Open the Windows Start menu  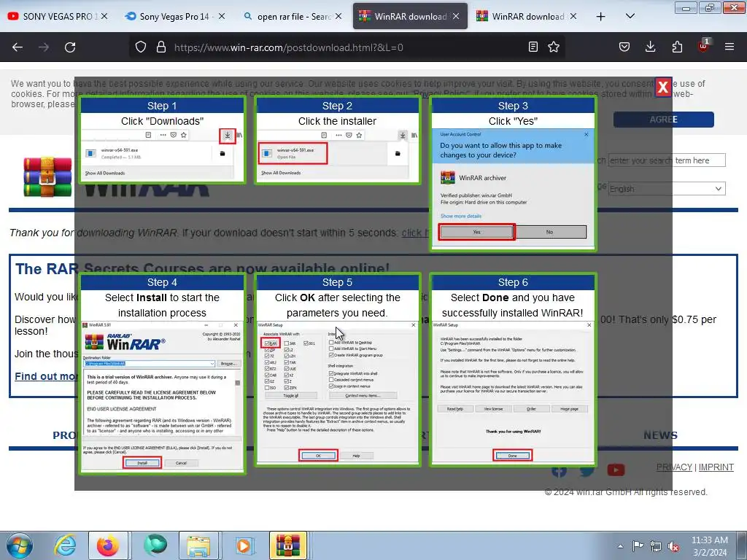tap(20, 545)
